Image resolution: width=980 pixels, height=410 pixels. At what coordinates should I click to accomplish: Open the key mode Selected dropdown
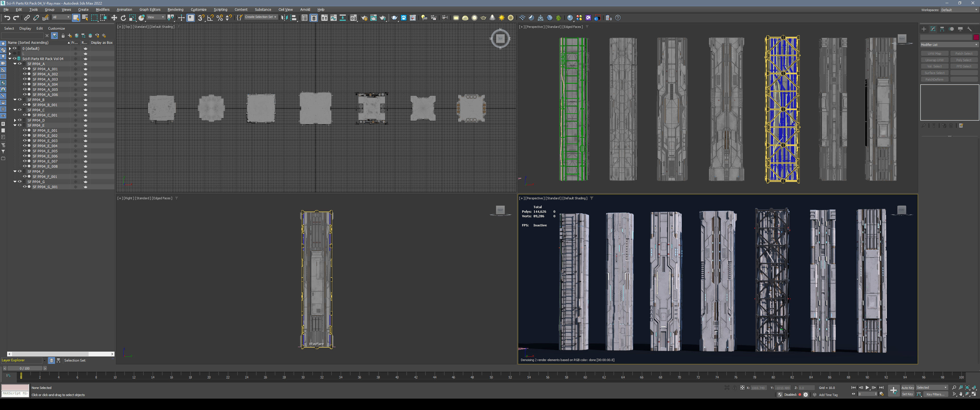click(932, 388)
